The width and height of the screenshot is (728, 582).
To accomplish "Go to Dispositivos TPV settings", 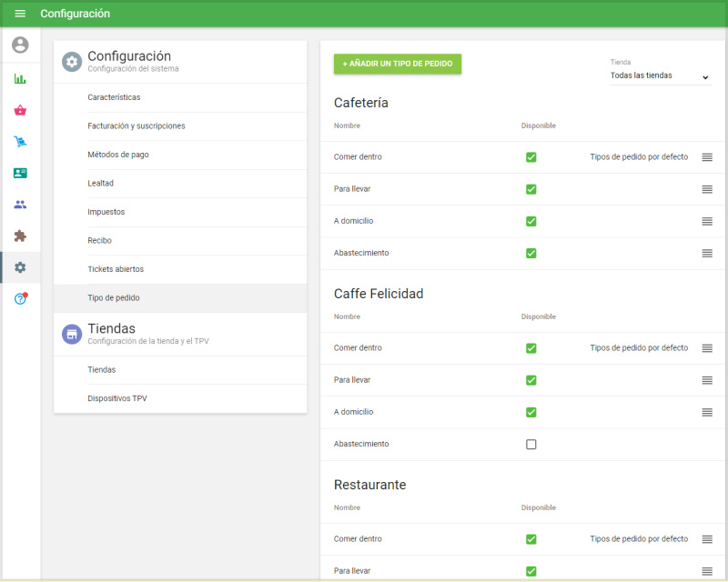I will coord(117,398).
